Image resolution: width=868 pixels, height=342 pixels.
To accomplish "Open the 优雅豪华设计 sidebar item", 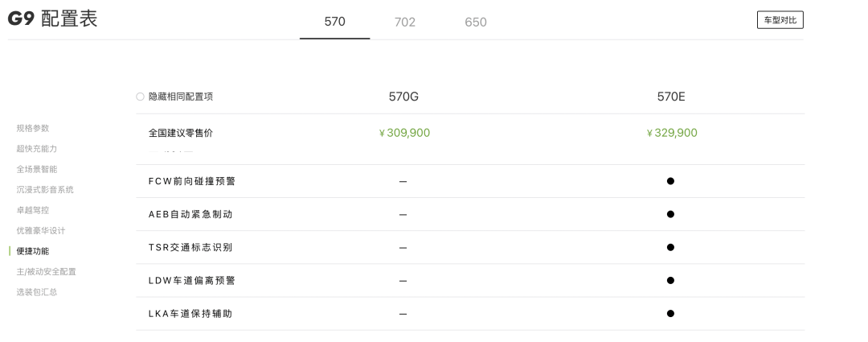I will click(41, 231).
